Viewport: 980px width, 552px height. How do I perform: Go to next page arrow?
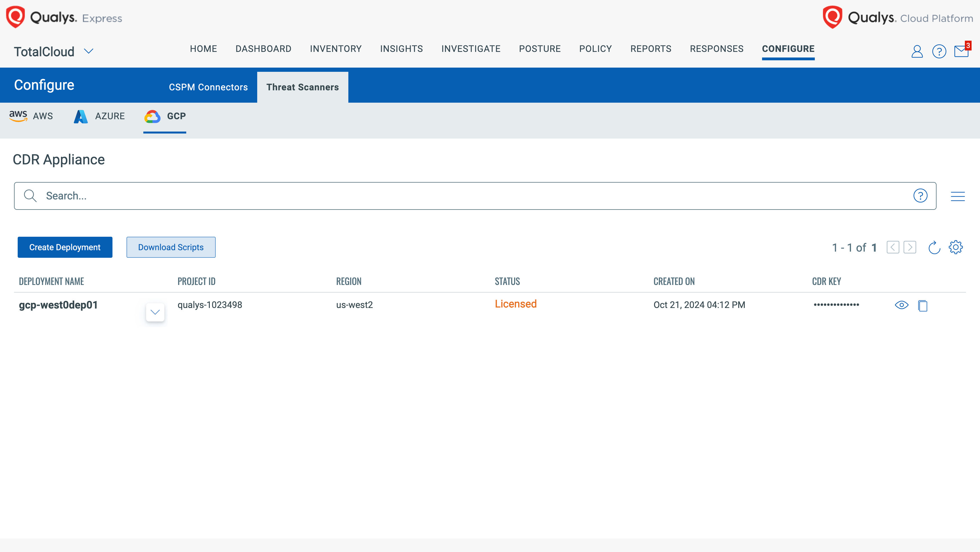coord(910,247)
